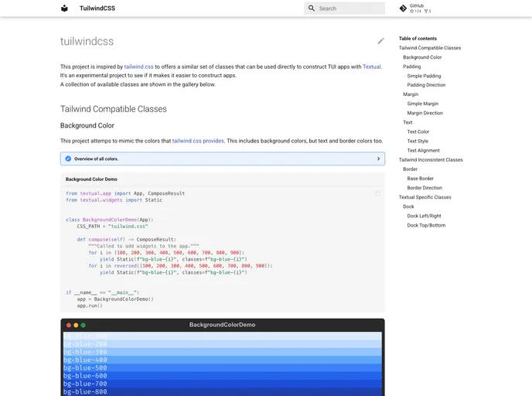The image size is (532, 396).
Task: Click the 'tuilwindcss' page heading
Action: (x=87, y=42)
